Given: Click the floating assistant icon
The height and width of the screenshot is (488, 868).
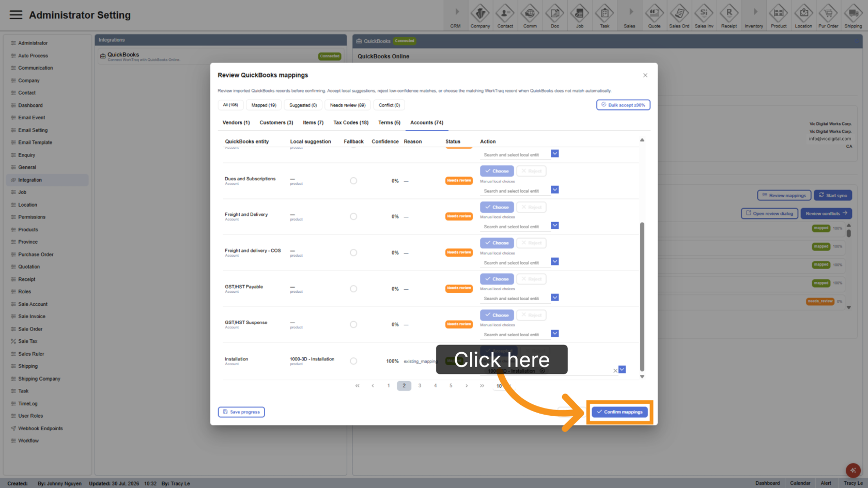Looking at the screenshot, I should point(853,470).
